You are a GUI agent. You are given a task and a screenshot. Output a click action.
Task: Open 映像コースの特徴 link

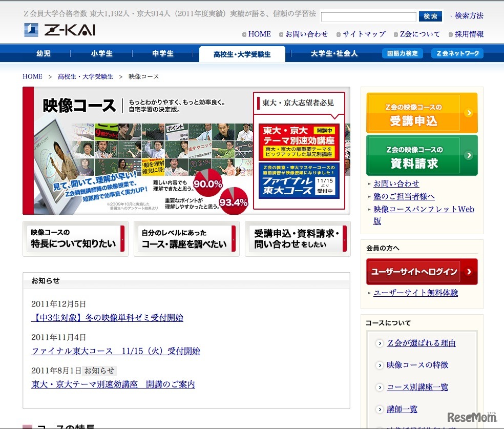(x=417, y=365)
